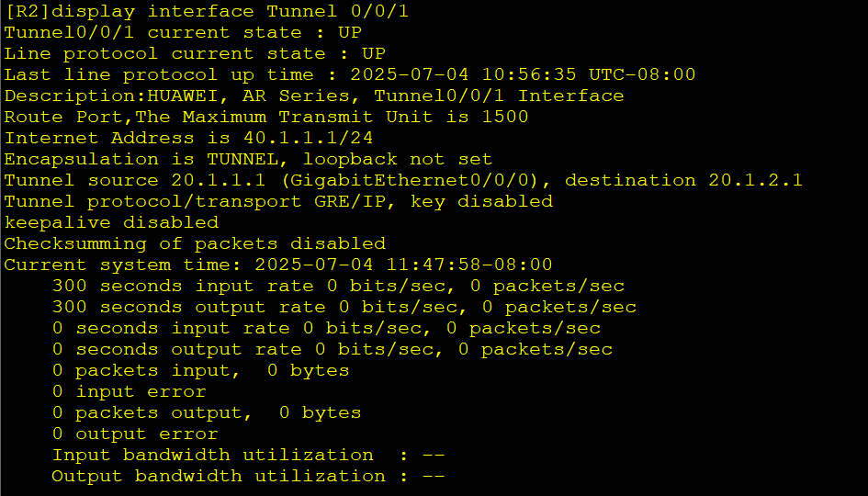Click the Checksumming of packets disabled line
This screenshot has width=868, height=496.
(195, 243)
